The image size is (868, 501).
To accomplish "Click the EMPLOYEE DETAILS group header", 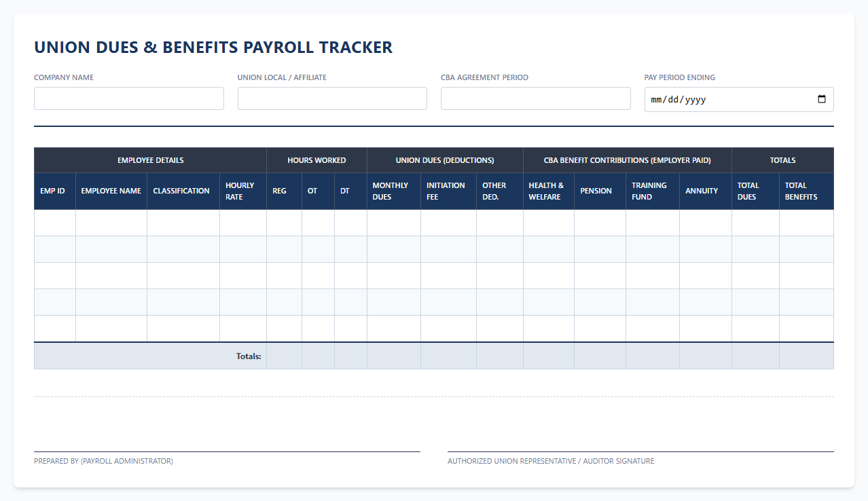I will 151,160.
